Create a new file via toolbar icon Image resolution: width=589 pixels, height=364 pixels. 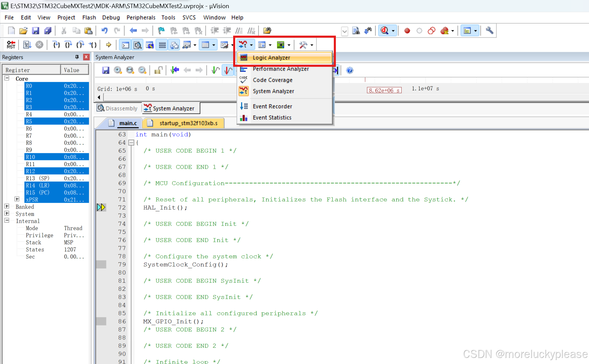[x=11, y=31]
